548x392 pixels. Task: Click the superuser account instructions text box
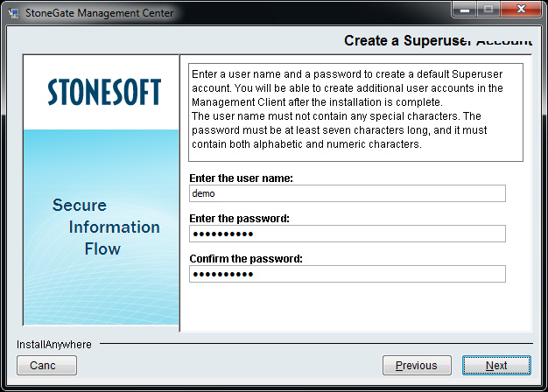[x=355, y=113]
